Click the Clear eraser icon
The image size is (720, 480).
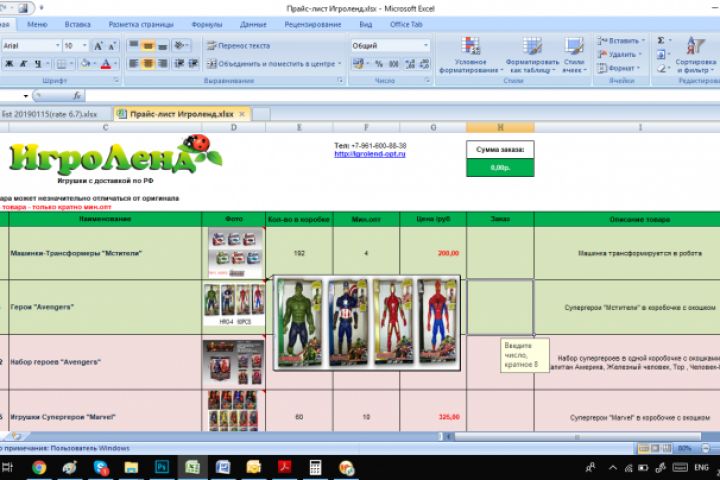coord(661,68)
